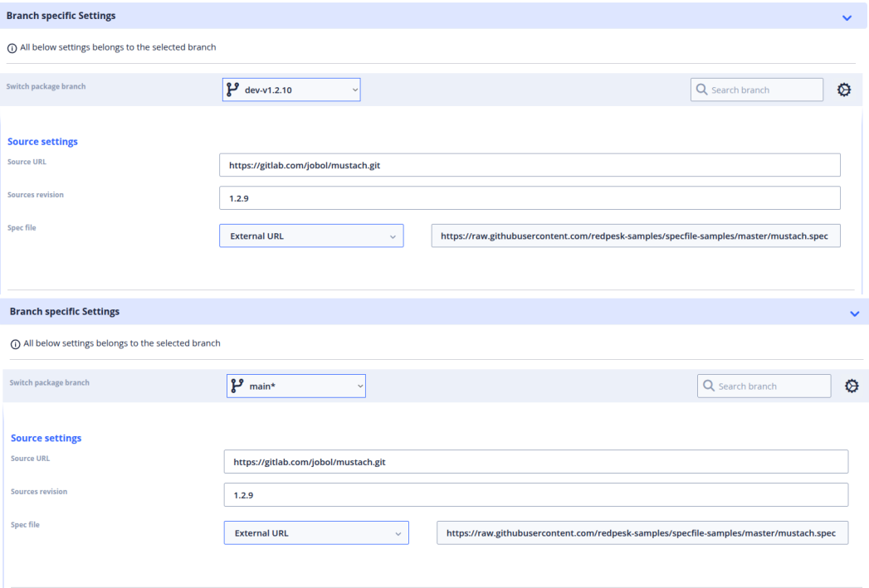
Task: Open settings gear in the main* branch row
Action: pos(851,386)
